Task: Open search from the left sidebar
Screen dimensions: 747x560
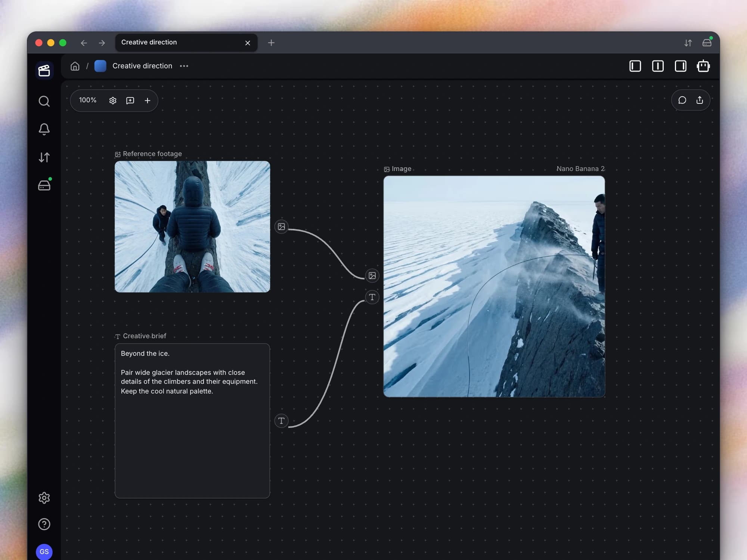Action: pyautogui.click(x=44, y=101)
